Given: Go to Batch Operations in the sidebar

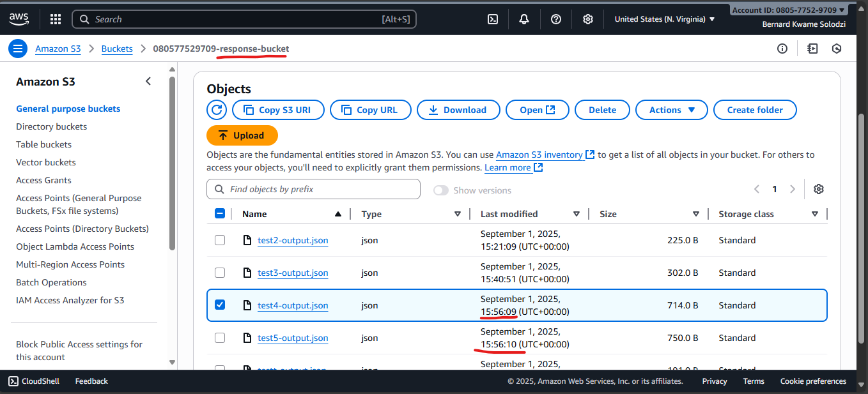Looking at the screenshot, I should pyautogui.click(x=51, y=282).
